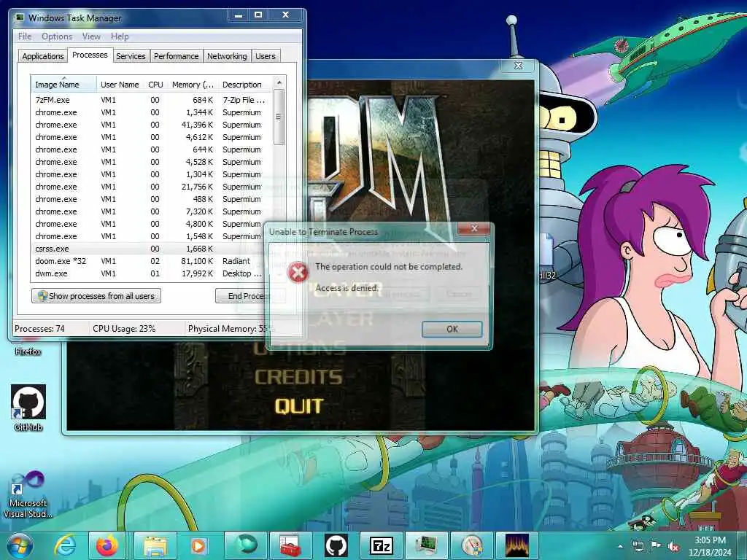The height and width of the screenshot is (560, 747).
Task: Click the red toolbox taskbar icon
Action: click(290, 545)
